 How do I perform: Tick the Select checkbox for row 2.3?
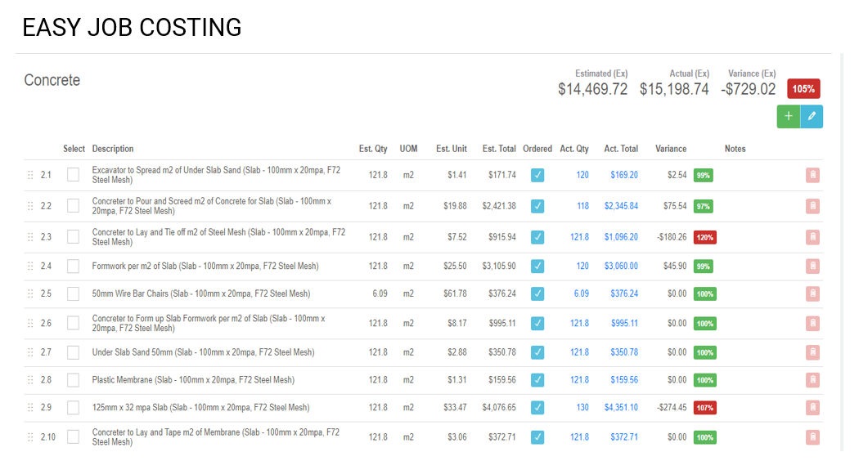click(73, 237)
